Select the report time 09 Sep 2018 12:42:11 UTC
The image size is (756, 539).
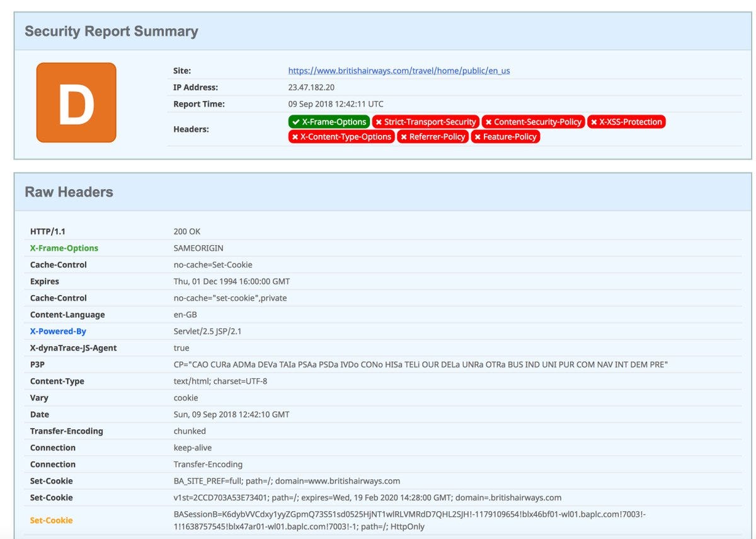click(336, 104)
